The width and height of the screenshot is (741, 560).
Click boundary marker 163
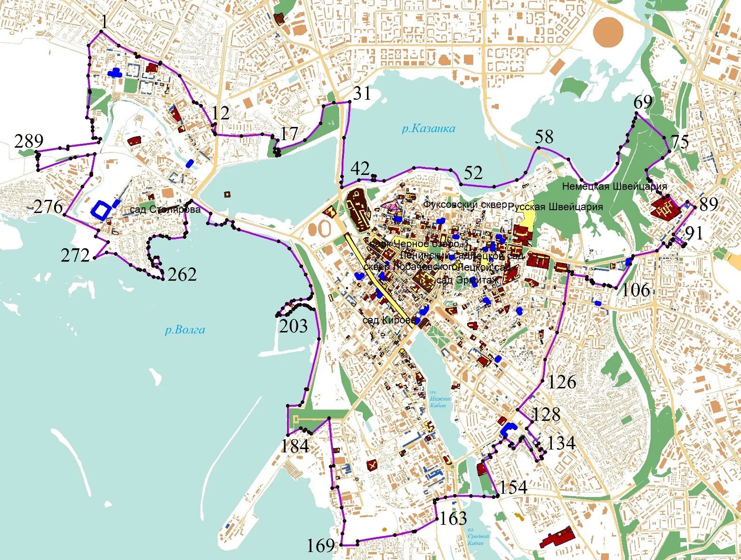click(453, 518)
